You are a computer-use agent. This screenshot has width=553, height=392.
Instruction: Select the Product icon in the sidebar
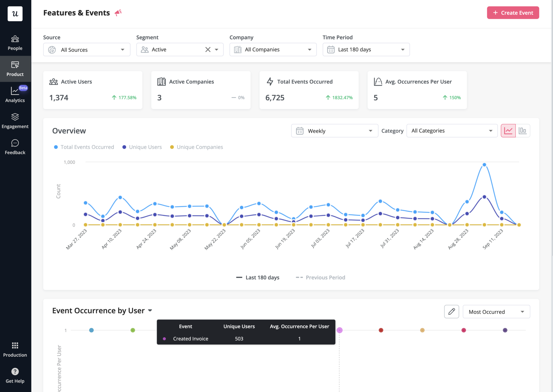pos(15,69)
